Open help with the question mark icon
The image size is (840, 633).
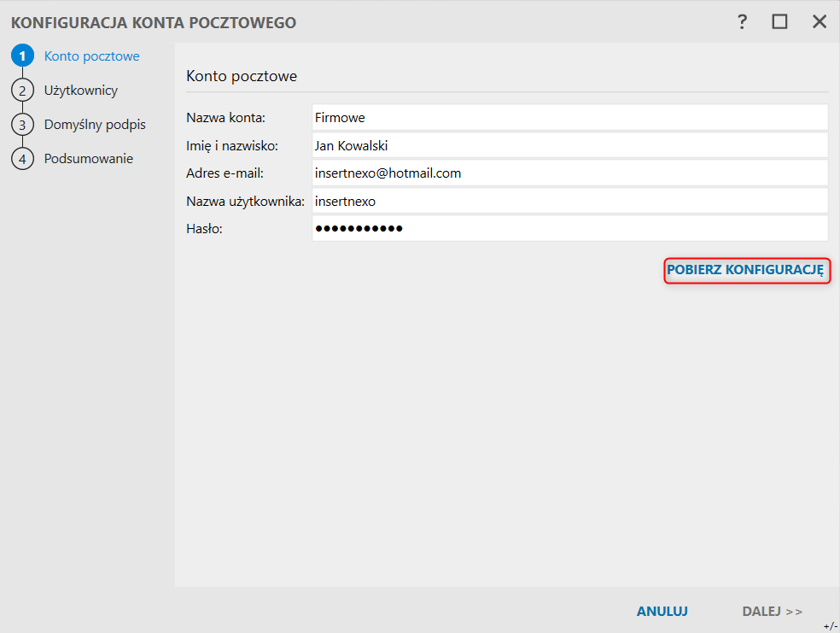click(x=743, y=22)
